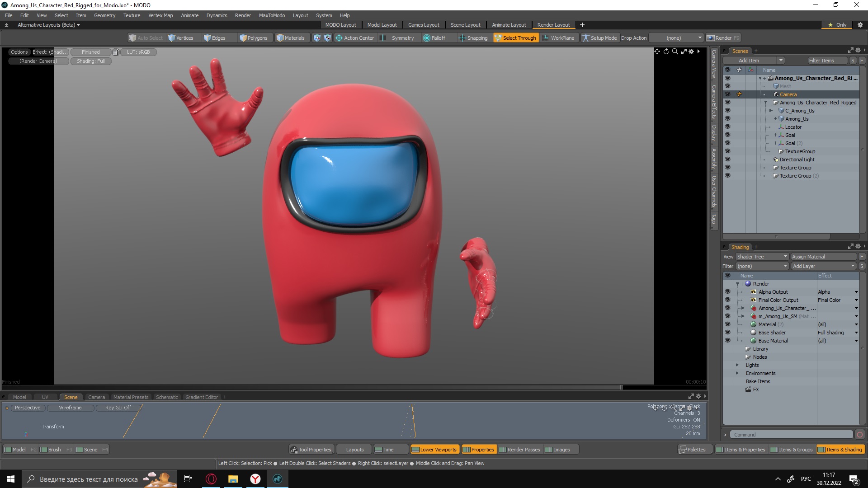Toggle visibility of the Directional Light item

pos(727,159)
